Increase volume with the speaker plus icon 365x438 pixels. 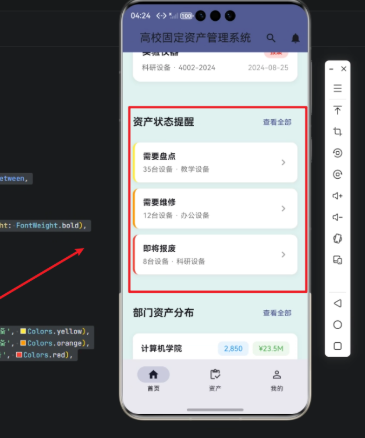point(337,196)
